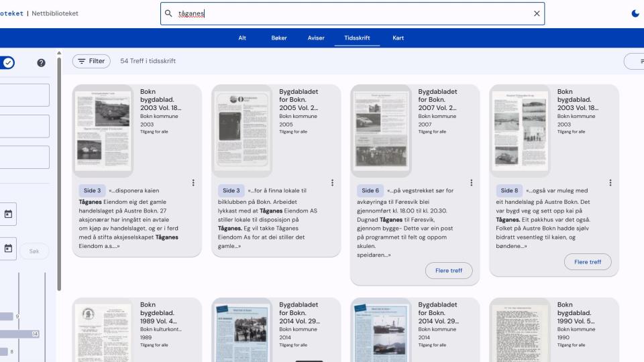This screenshot has width=644, height=362.
Task: Switch to dark mode with the moon icon
Action: pyautogui.click(x=635, y=13)
